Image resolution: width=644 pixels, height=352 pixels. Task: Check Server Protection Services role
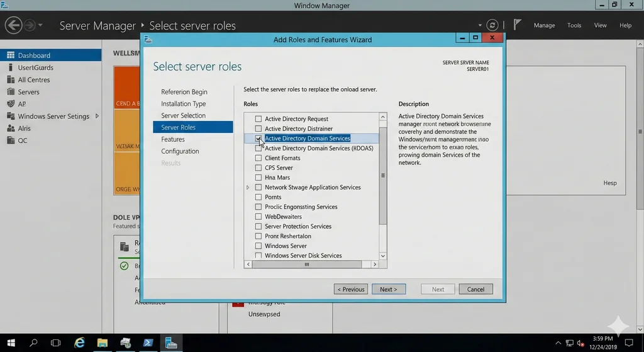click(x=258, y=226)
